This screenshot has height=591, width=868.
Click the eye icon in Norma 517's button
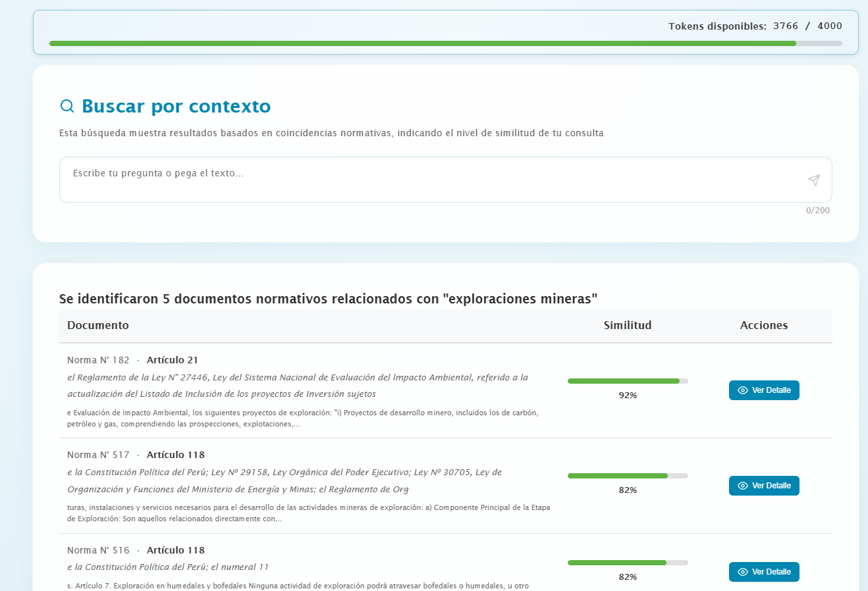point(743,486)
